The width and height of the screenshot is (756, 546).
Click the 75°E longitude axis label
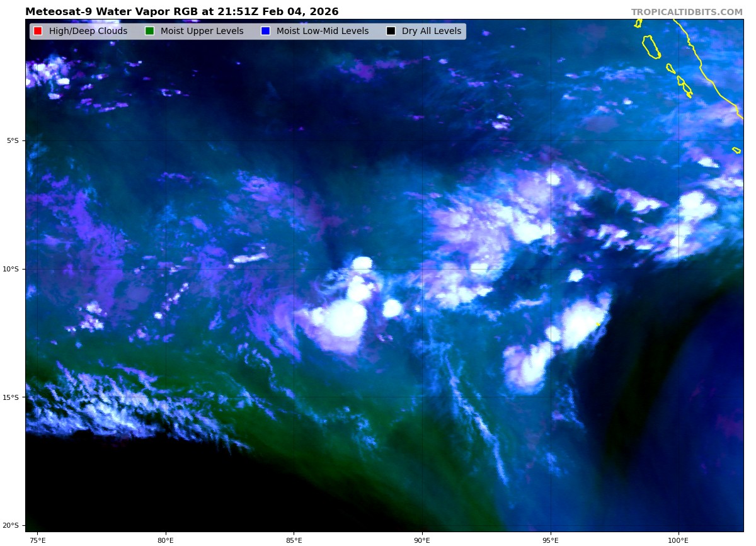pyautogui.click(x=37, y=540)
